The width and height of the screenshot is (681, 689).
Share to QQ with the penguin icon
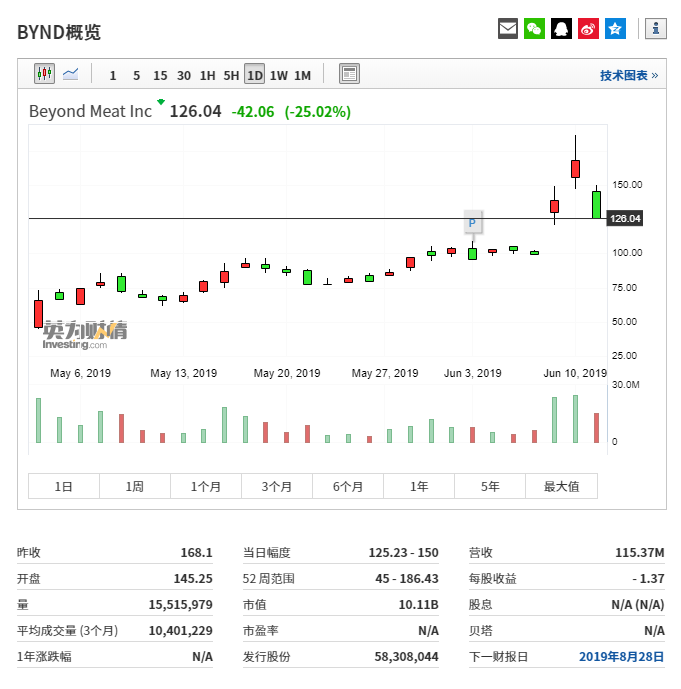[x=561, y=29]
